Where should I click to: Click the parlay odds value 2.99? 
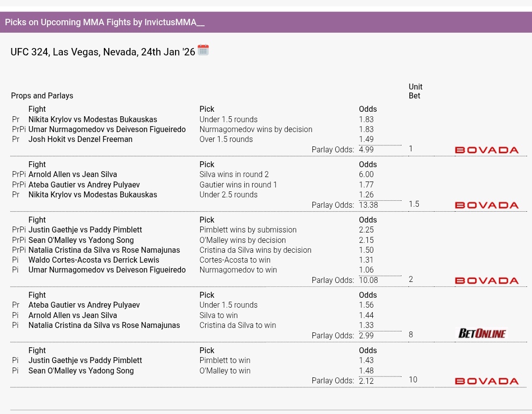click(x=366, y=336)
